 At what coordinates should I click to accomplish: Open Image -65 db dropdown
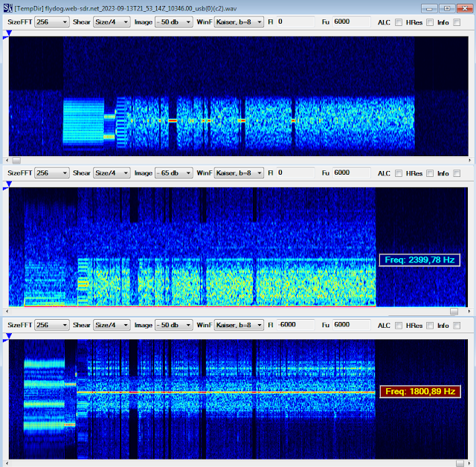(173, 173)
